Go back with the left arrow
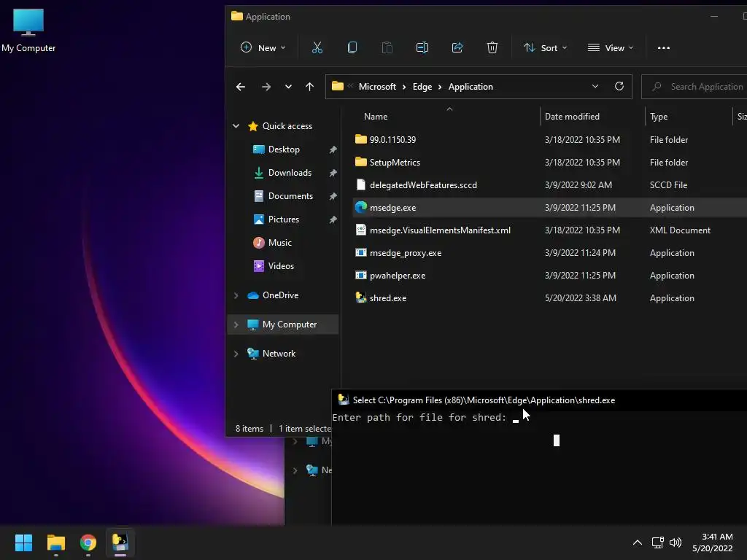The height and width of the screenshot is (560, 747). pyautogui.click(x=241, y=87)
